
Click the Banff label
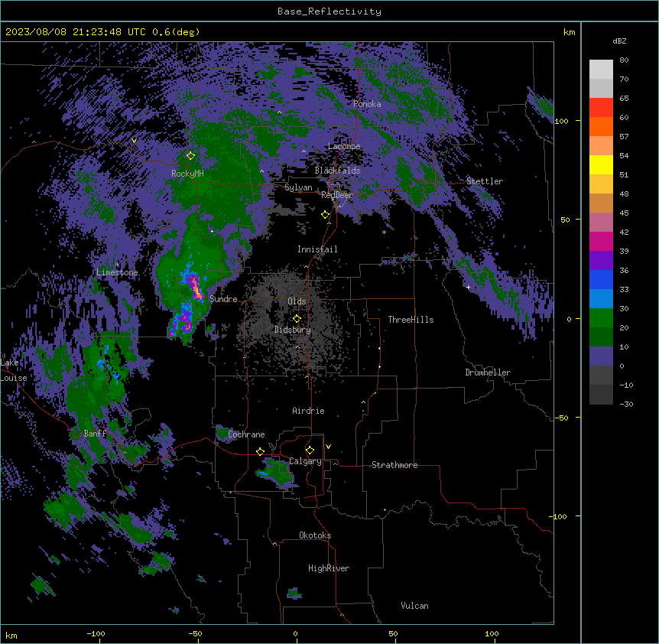coord(95,434)
